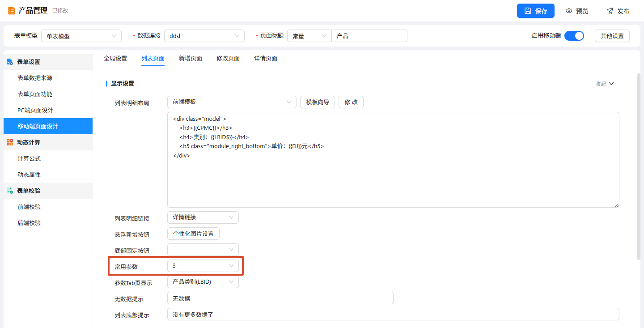
Task: Click the 表单校验 section icon
Action: click(x=10, y=191)
